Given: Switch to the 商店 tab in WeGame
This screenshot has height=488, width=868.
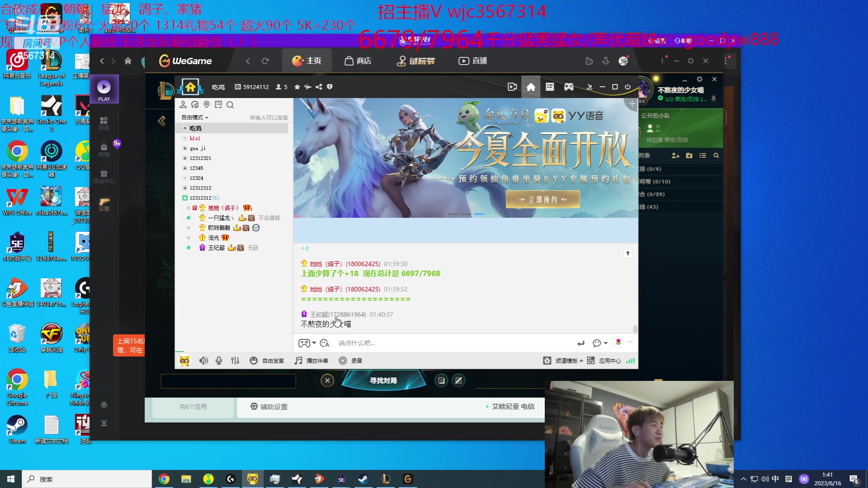Looking at the screenshot, I should (x=358, y=61).
